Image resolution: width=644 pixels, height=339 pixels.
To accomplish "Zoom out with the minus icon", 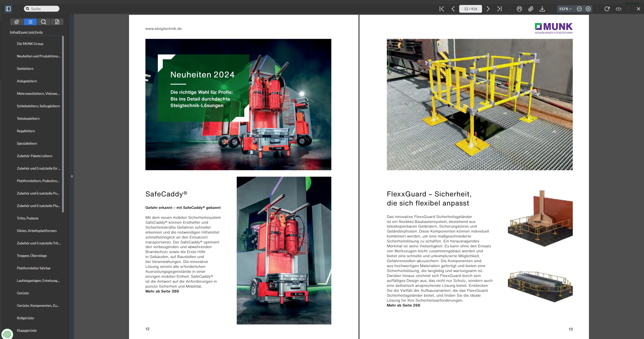I will (x=579, y=9).
